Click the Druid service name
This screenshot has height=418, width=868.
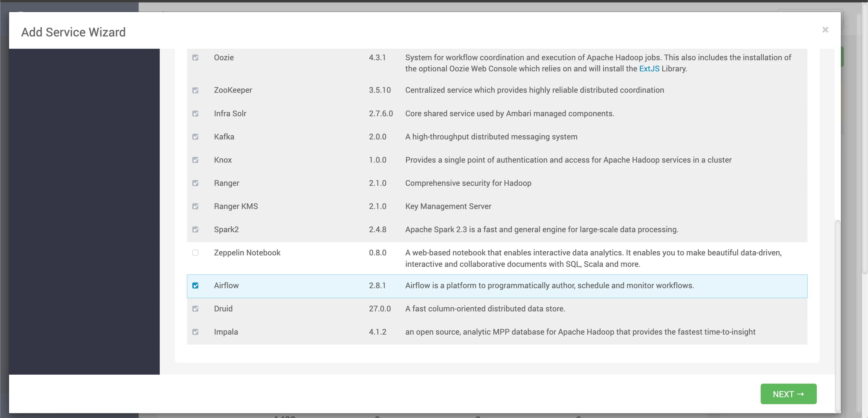point(223,309)
